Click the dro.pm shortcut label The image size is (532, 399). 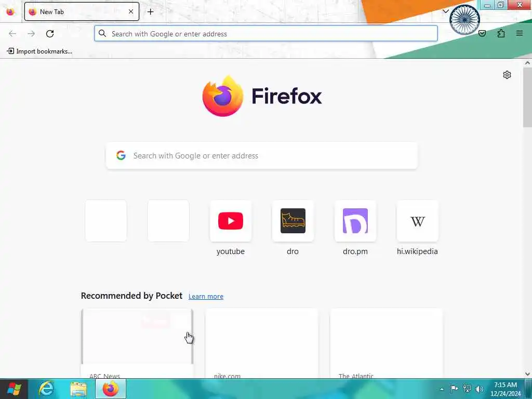tap(355, 251)
